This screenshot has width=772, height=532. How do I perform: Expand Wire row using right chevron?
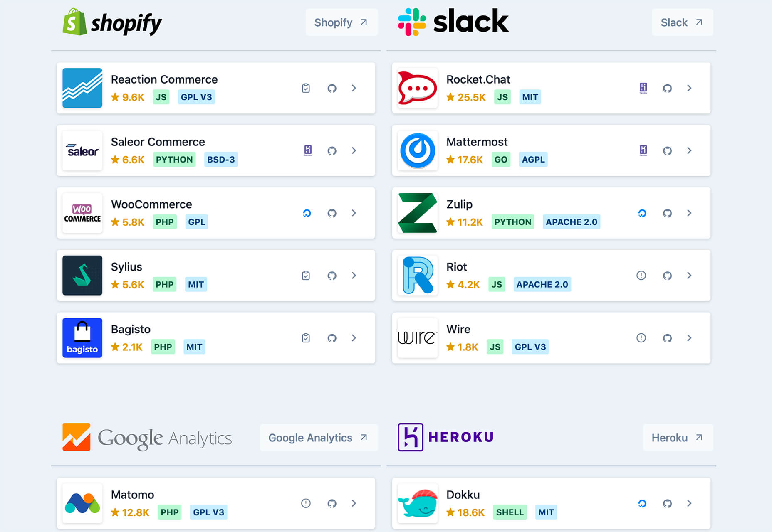point(689,338)
